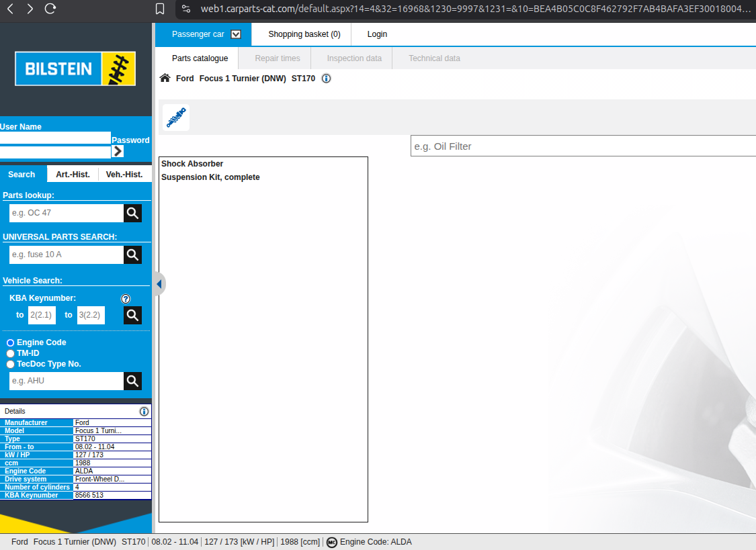Switch to Inspection data tab
The image size is (756, 550).
[x=354, y=58]
